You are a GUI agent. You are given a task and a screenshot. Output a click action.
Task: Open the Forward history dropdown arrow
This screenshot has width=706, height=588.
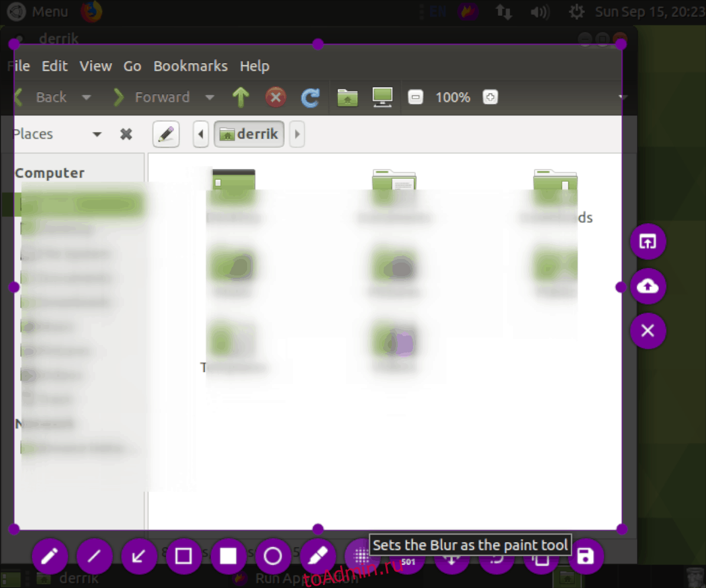pyautogui.click(x=209, y=98)
